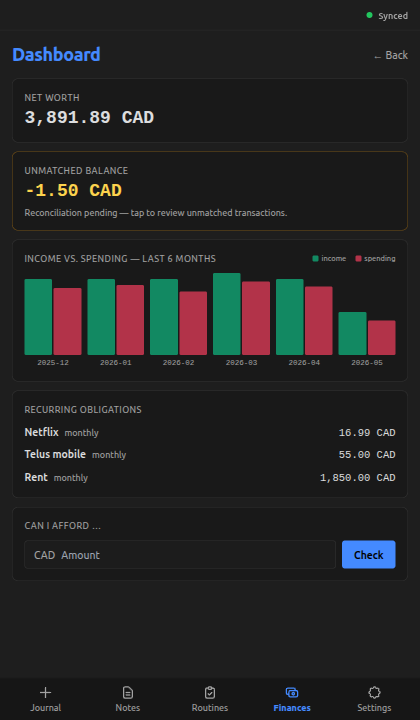The width and height of the screenshot is (420, 720).
Task: Click the Telus mobile obligation name
Action: [55, 454]
